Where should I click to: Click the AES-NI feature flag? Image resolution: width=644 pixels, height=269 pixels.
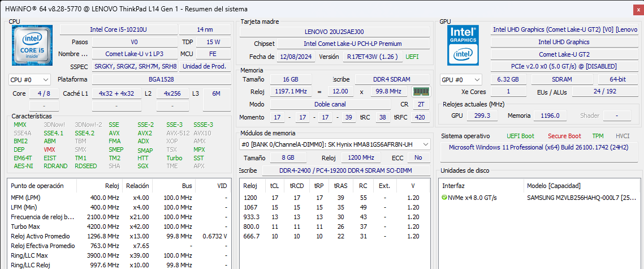23,166
